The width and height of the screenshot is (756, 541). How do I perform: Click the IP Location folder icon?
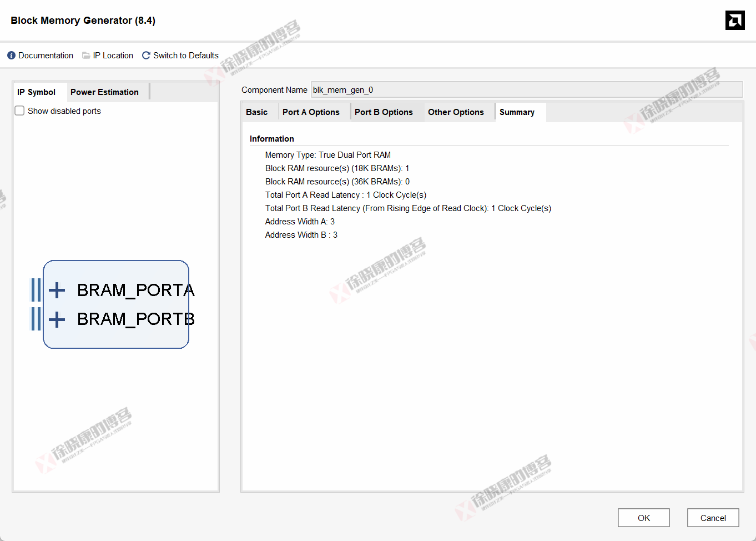pos(86,55)
